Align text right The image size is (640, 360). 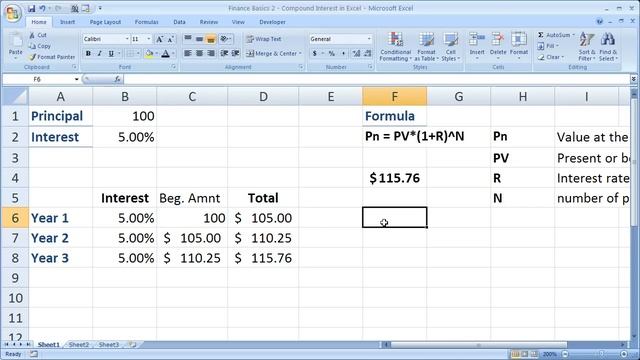211,53
